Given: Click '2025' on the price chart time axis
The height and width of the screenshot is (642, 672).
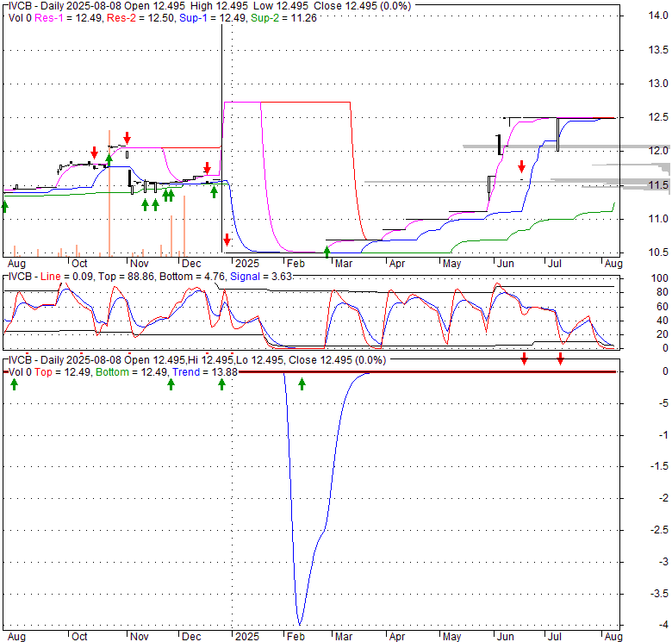Looking at the screenshot, I should coord(246,263).
